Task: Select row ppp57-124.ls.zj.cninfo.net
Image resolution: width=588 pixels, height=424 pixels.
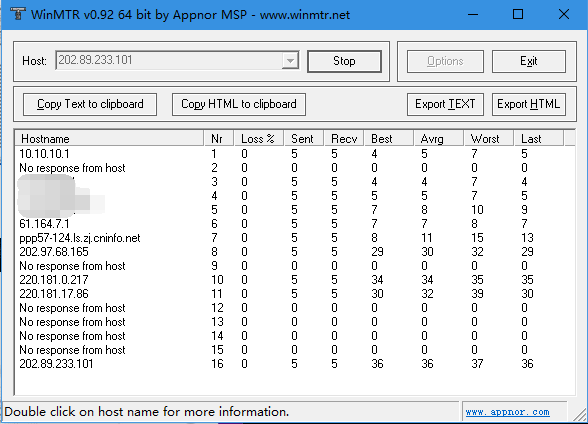Action: click(294, 238)
